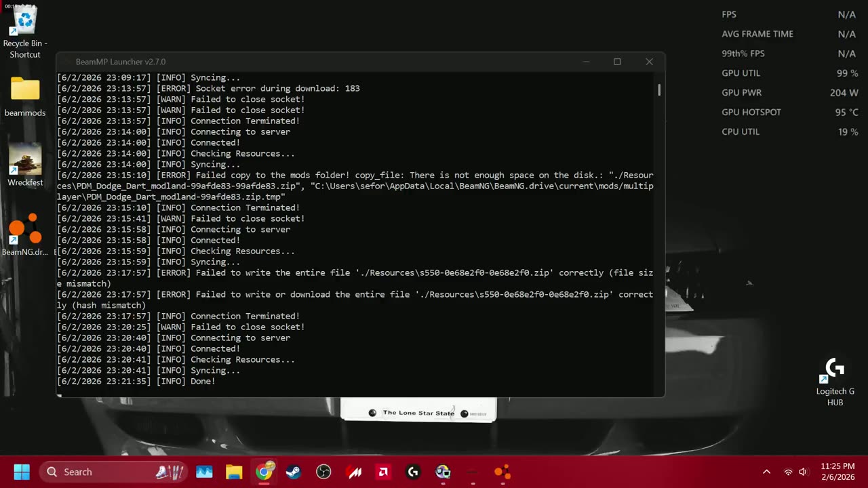Minimize the BeamMP Launcher window
Screen dimensions: 868x488
586,62
